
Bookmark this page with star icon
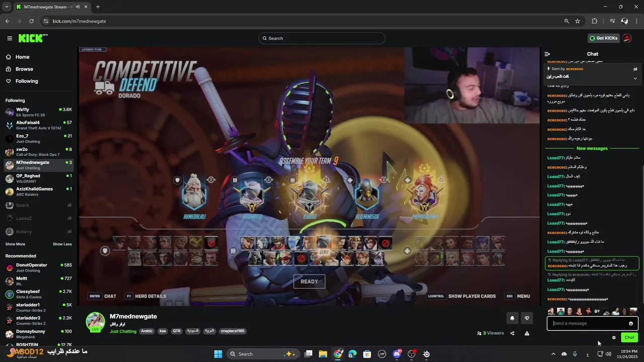[578, 21]
